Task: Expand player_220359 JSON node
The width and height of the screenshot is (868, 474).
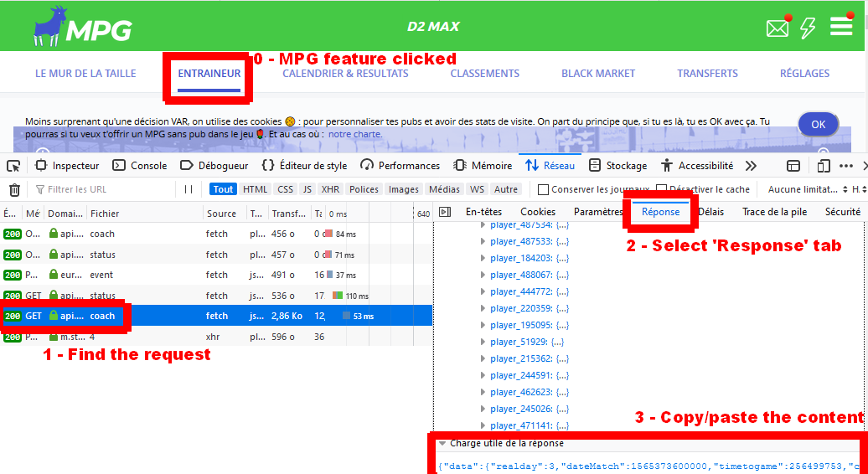Action: coord(483,308)
